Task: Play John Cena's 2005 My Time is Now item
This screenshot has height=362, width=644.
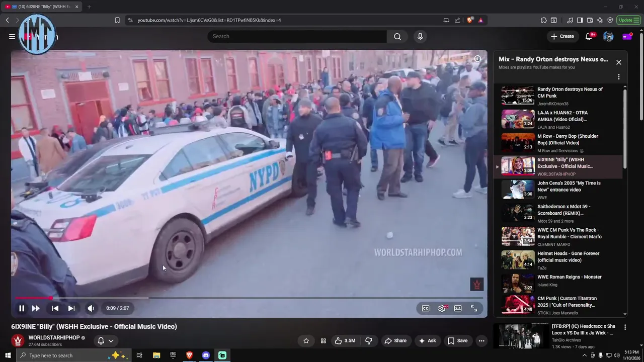Action: coord(558,190)
